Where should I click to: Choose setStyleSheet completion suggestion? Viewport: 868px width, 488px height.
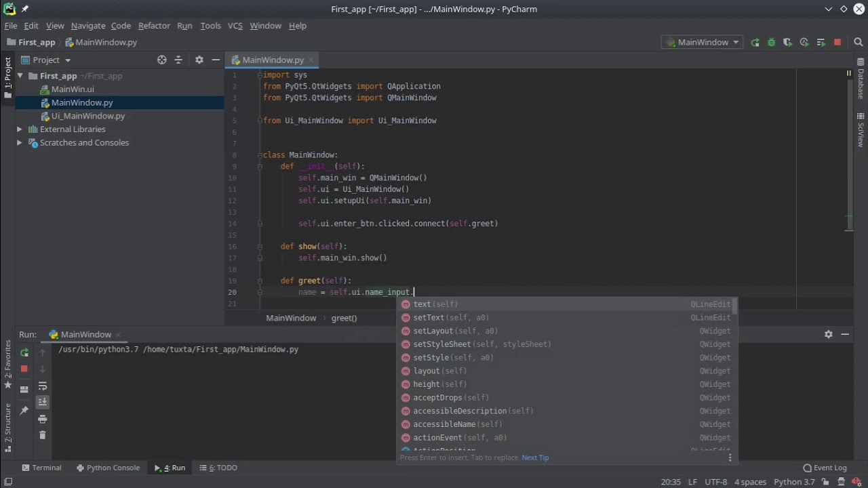click(567, 344)
